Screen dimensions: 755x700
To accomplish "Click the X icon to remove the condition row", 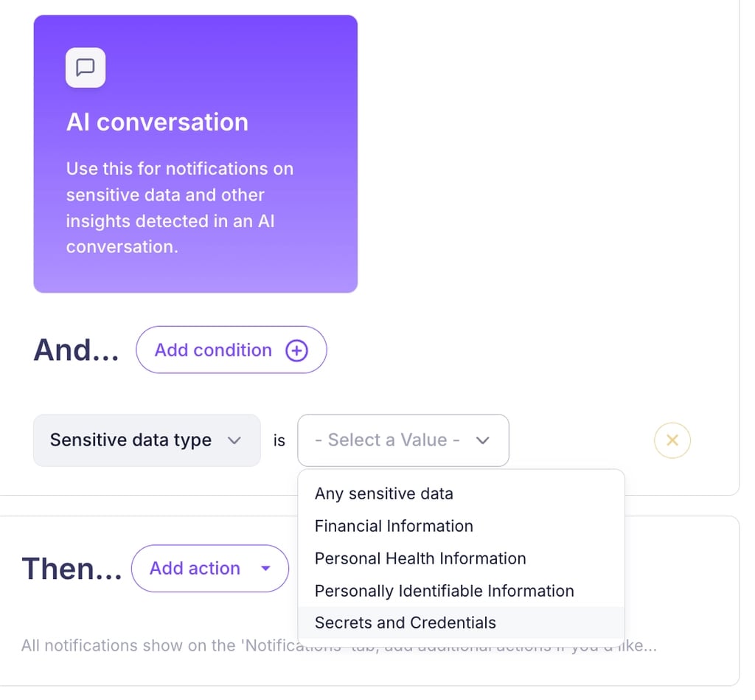I will tap(672, 440).
